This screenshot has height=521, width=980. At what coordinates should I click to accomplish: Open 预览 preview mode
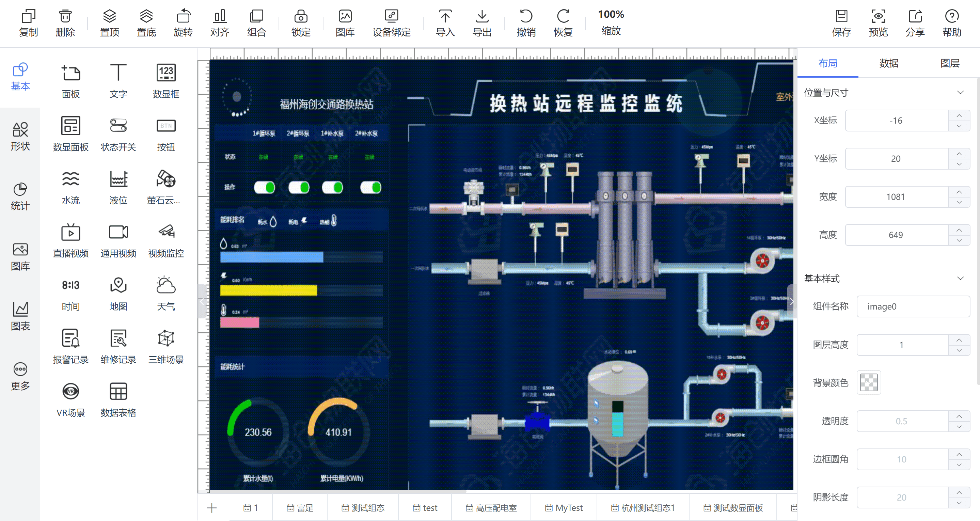click(879, 23)
